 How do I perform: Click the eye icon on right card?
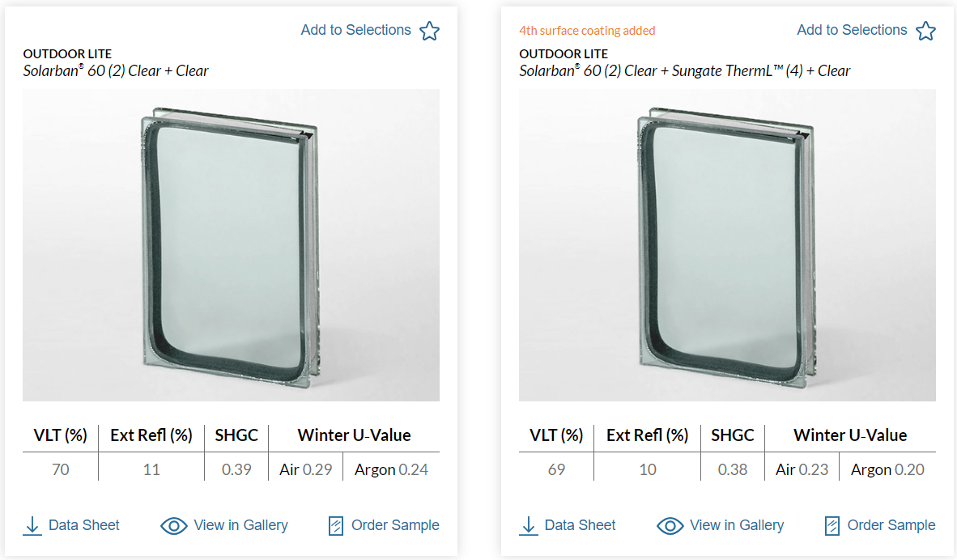[x=670, y=526]
